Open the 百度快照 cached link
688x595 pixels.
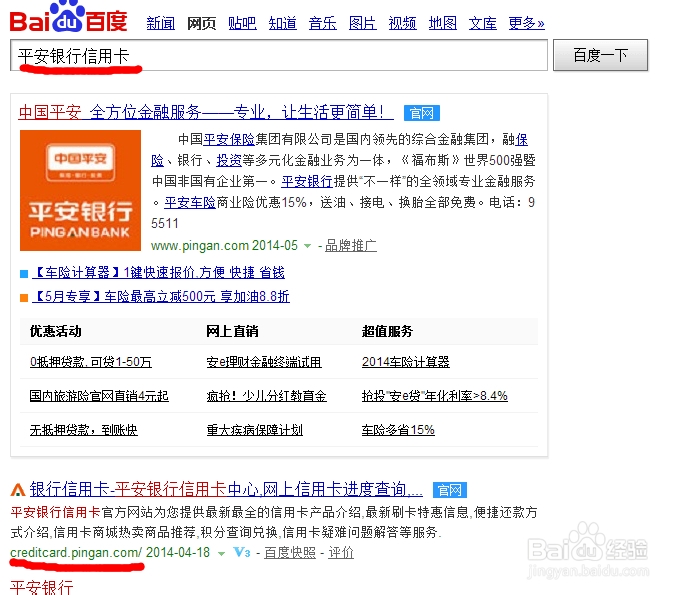(290, 553)
